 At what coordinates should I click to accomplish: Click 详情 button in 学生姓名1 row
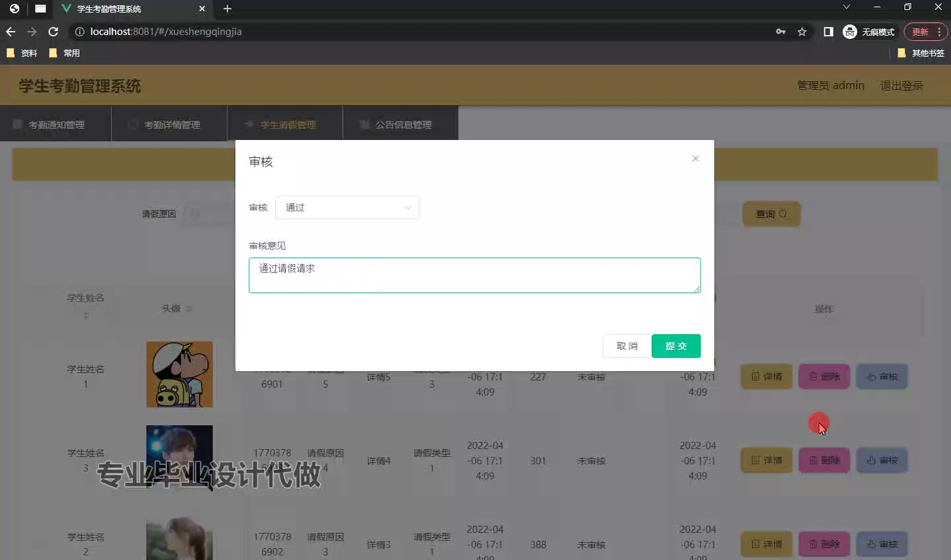coord(767,376)
